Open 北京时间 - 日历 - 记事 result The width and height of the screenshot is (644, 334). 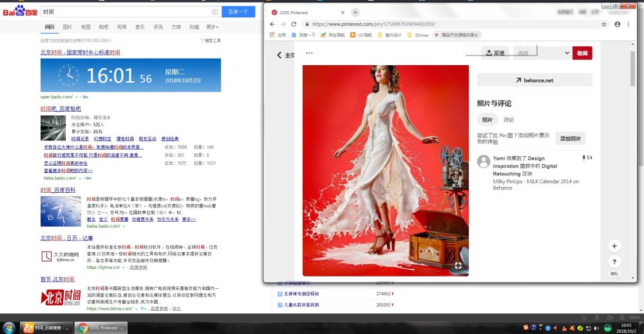coord(66,238)
